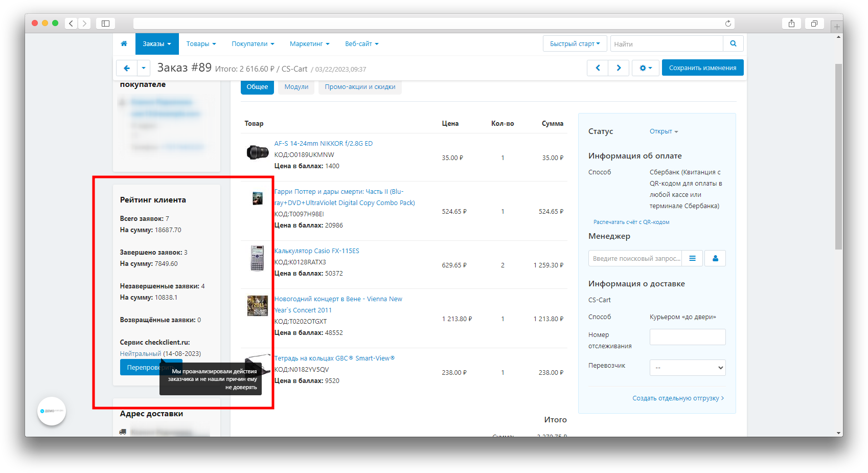Click Safari forward navigation button

pos(84,24)
